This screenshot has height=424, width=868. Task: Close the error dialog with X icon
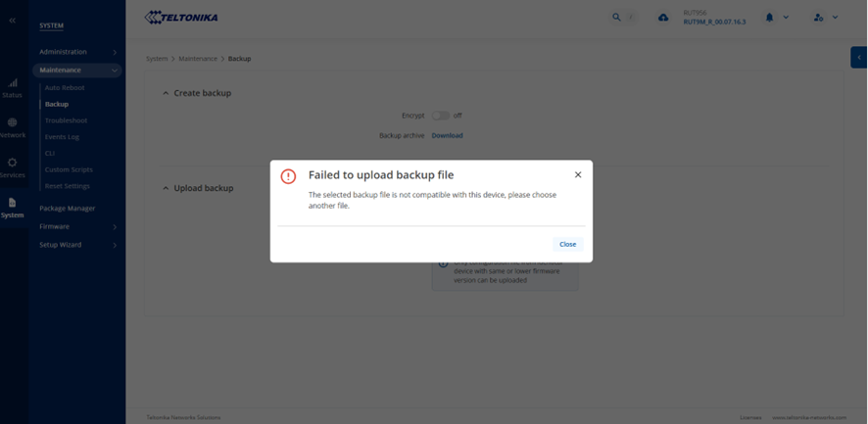(578, 175)
